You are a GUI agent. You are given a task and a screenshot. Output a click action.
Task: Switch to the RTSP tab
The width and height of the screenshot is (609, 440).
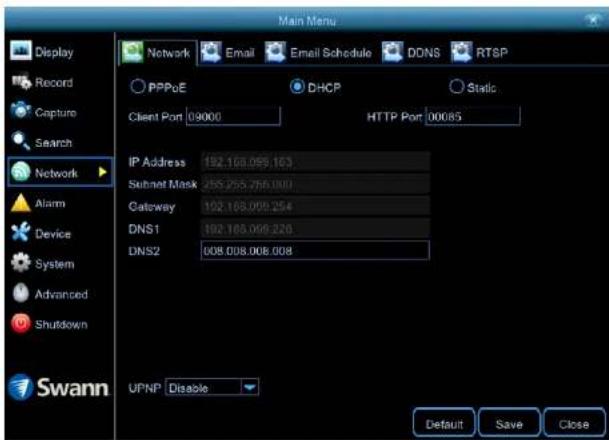[x=479, y=52]
